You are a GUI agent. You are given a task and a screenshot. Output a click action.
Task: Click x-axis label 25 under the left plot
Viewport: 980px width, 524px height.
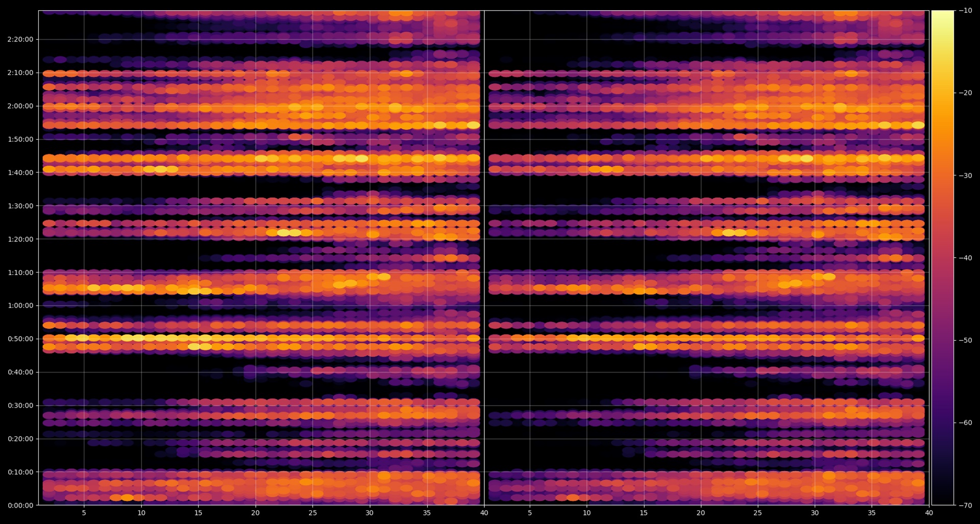pos(313,513)
